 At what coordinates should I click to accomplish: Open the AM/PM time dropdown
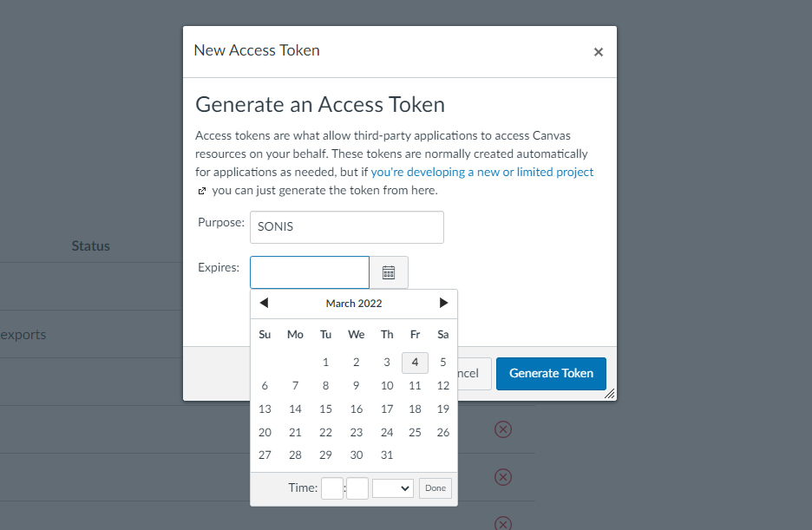click(392, 488)
